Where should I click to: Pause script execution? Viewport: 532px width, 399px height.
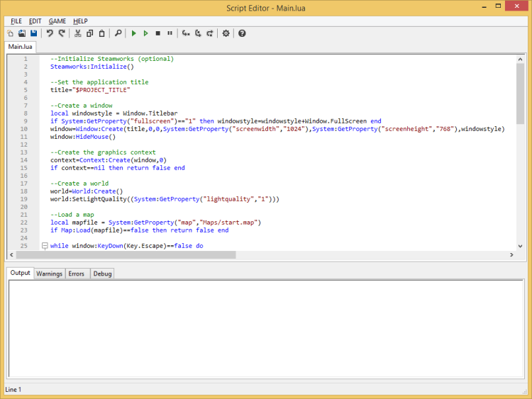click(170, 33)
